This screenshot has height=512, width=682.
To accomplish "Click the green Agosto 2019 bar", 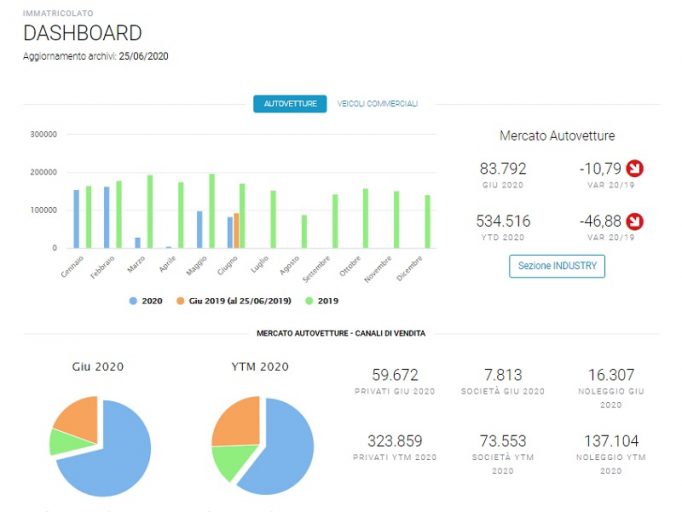I will click(x=304, y=231).
